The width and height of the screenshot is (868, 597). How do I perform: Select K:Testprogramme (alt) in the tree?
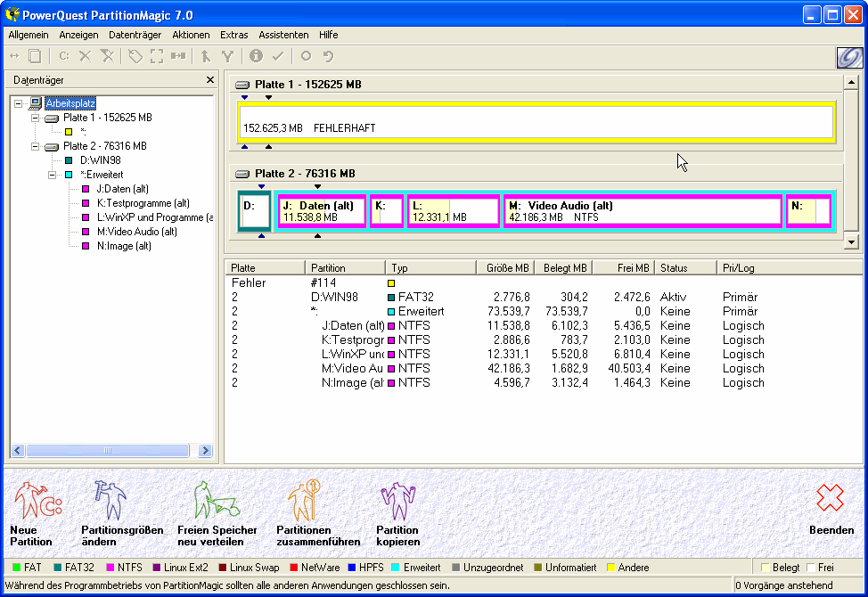143,204
